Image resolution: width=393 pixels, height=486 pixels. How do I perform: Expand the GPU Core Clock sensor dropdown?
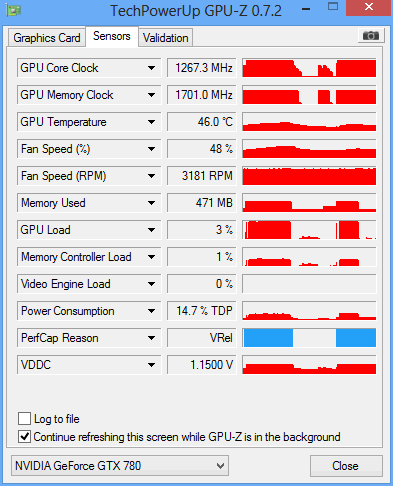click(x=151, y=68)
